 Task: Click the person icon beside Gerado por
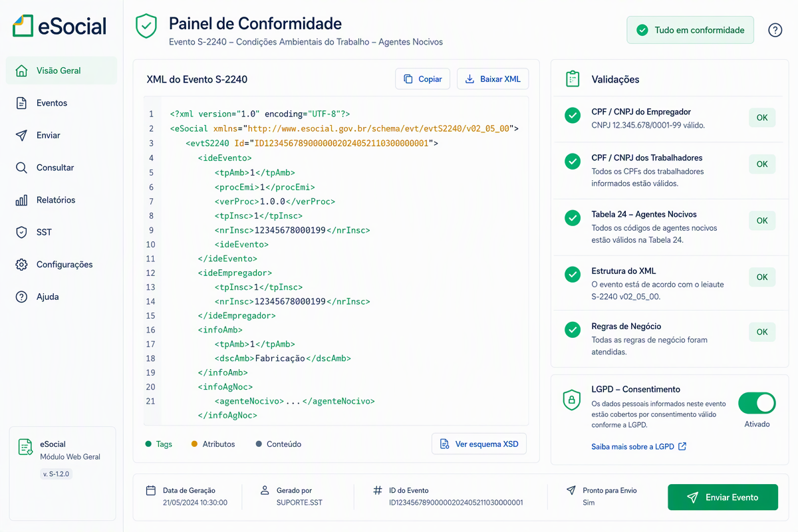(265, 491)
